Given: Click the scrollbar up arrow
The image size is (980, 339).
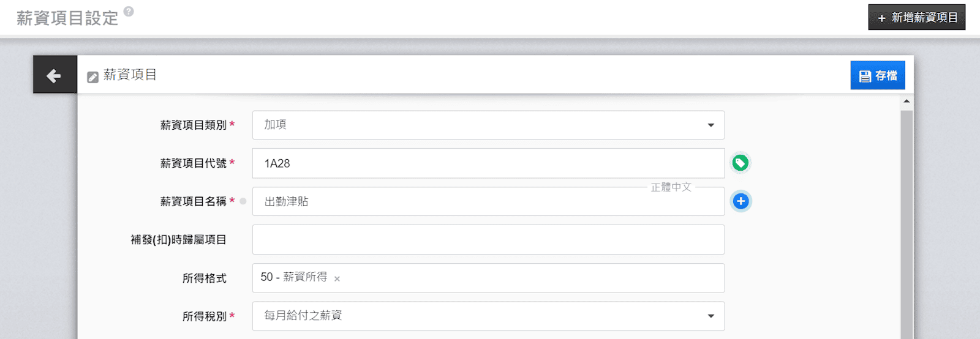Looking at the screenshot, I should [907, 101].
